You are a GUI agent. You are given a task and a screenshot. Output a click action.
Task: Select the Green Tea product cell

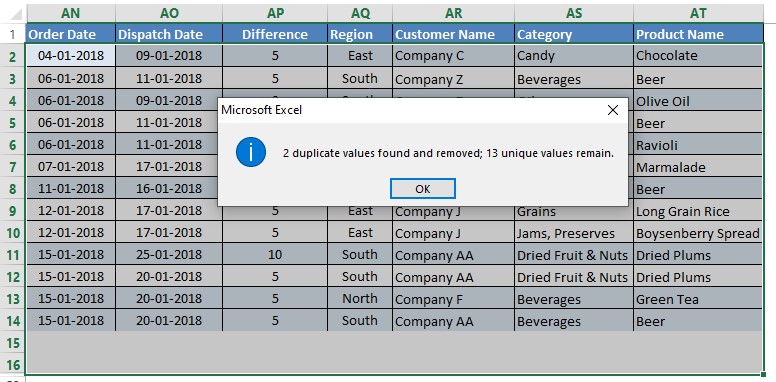click(x=698, y=299)
